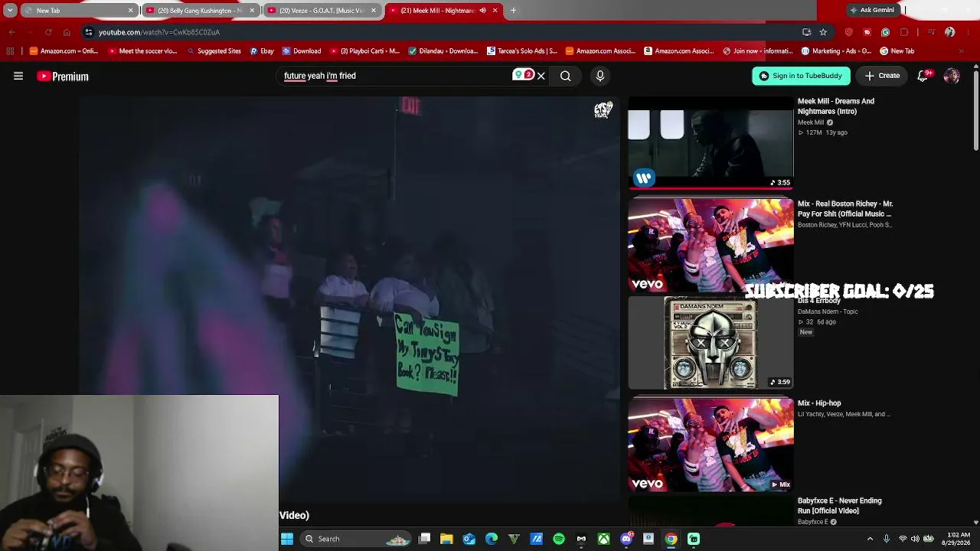Launch Microsoft Edge from the taskbar
Viewport: 980px width, 551px height.
tap(492, 539)
